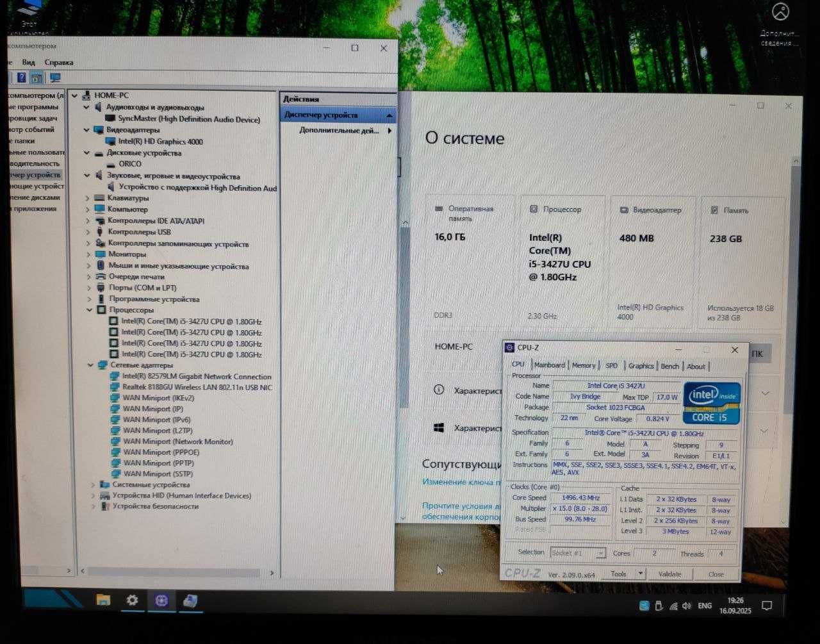The height and width of the screenshot is (644, 820).
Task: Click Устройства HID category icon
Action: pyautogui.click(x=105, y=496)
